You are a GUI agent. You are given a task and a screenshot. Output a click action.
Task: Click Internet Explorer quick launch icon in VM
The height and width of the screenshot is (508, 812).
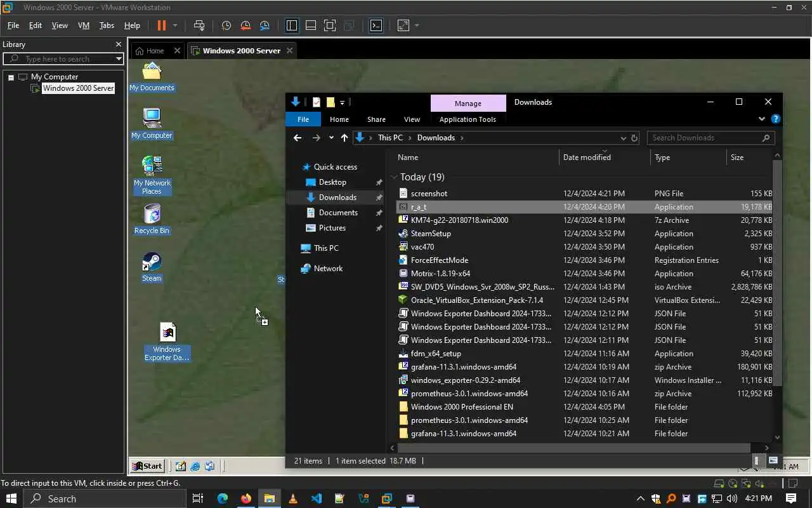195,466
